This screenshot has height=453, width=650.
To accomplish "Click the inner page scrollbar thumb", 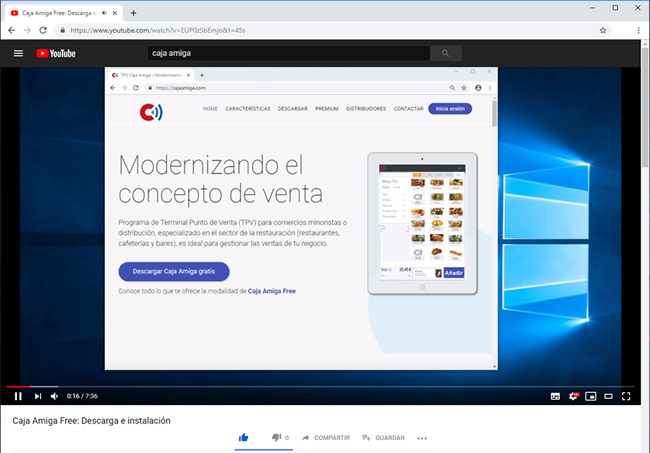I will point(495,113).
